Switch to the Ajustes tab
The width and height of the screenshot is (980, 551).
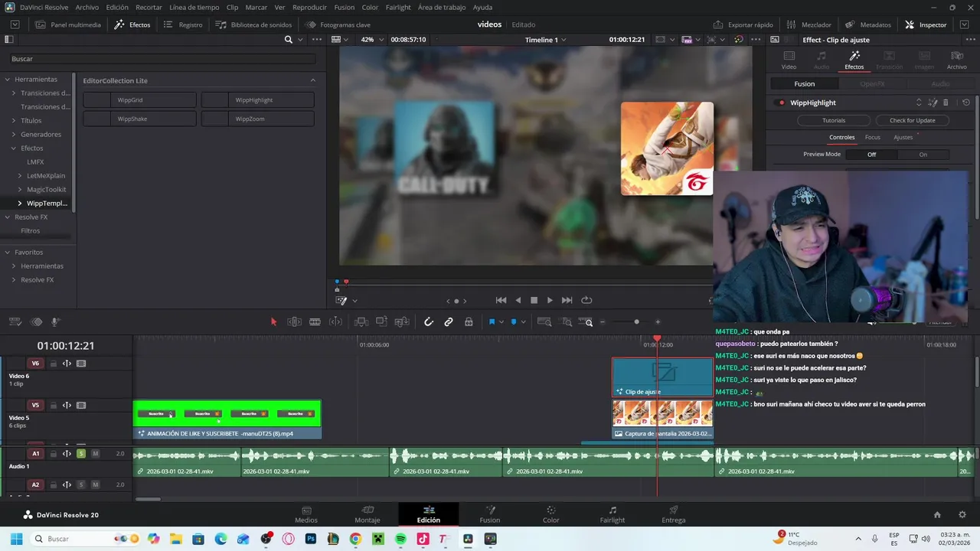point(903,138)
